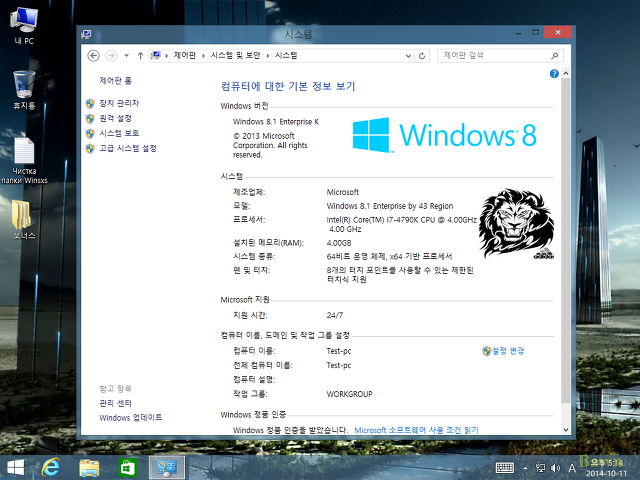Open 원격 설정 link
Viewport: 640px width, 480px height.
click(116, 118)
